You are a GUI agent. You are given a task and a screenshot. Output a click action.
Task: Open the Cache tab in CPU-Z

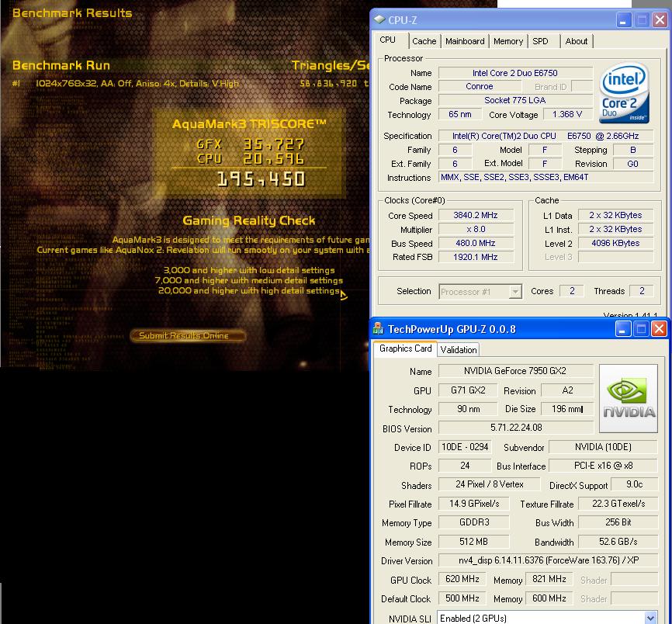(x=424, y=41)
